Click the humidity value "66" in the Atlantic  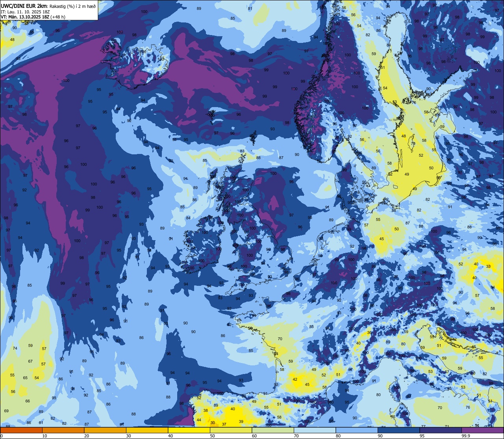(28, 401)
